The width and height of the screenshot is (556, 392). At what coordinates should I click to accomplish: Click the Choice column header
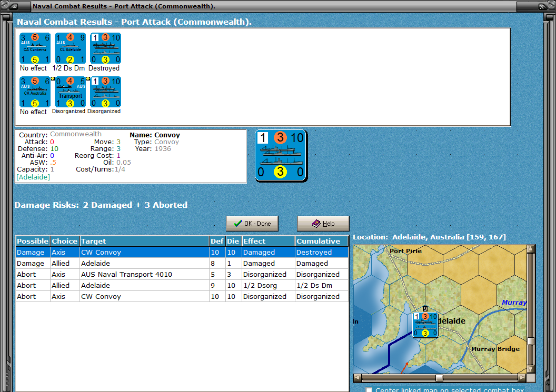65,242
